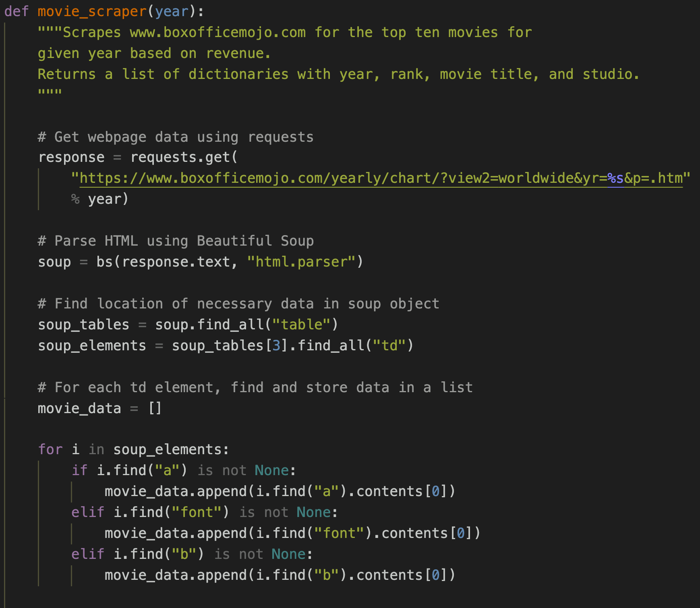
Task: Click 'elif i.find("font")' condition
Action: pyautogui.click(x=150, y=512)
